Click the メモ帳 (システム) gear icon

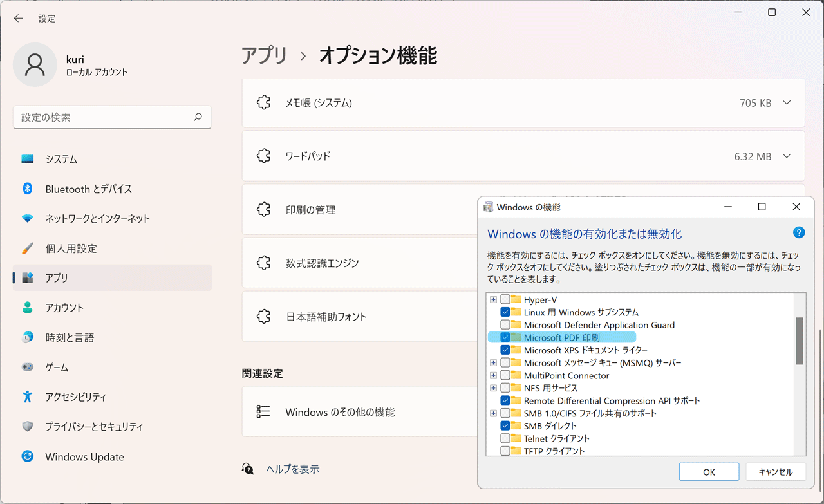pyautogui.click(x=263, y=102)
